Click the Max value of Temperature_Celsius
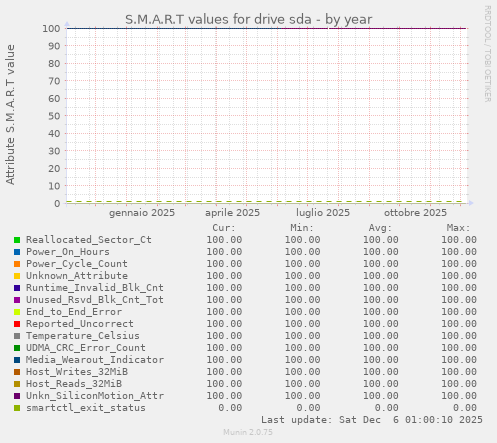This screenshot has width=497, height=443. 459,336
